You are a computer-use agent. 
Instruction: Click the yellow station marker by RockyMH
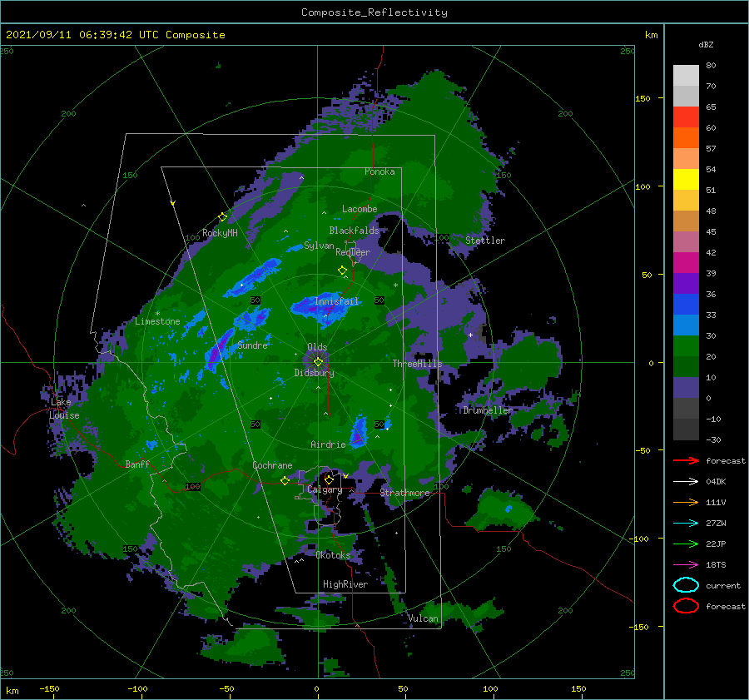222,217
